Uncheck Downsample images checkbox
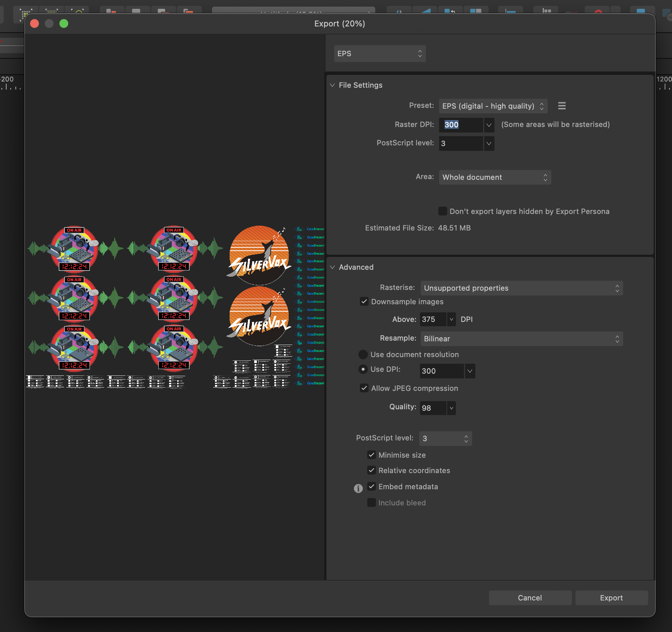The height and width of the screenshot is (632, 672). click(x=364, y=302)
